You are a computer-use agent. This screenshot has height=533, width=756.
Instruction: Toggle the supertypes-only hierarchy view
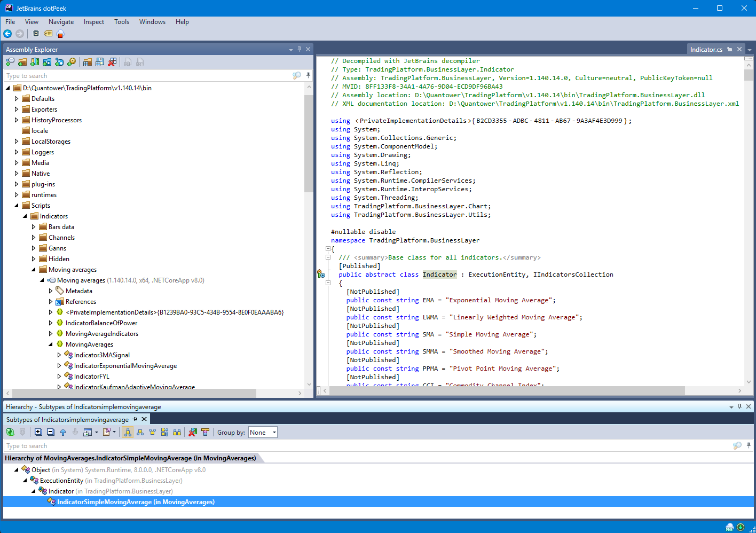152,432
